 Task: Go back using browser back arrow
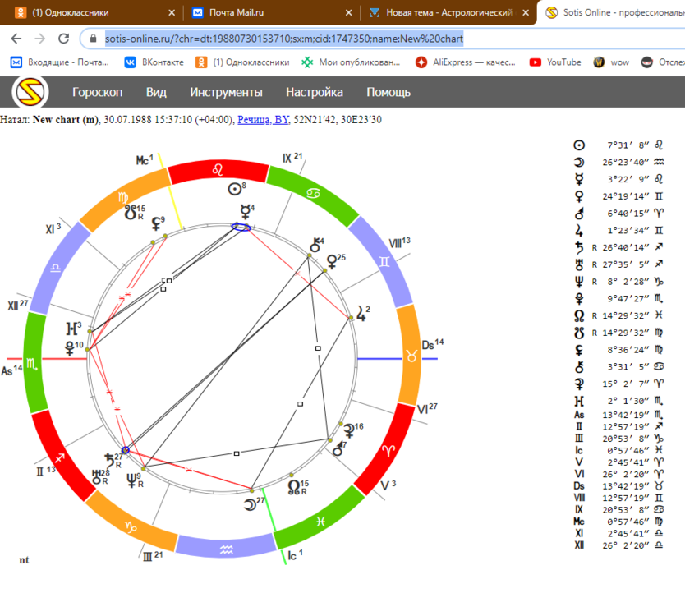(16, 39)
